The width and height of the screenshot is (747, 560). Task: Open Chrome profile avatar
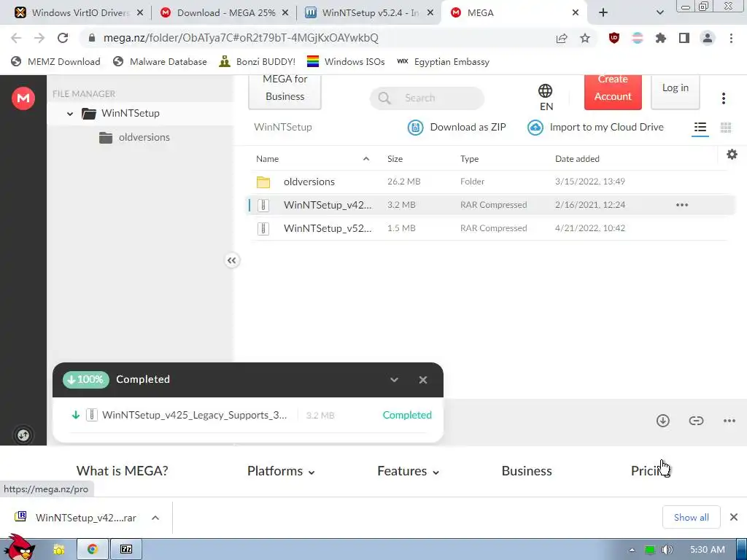708,38
